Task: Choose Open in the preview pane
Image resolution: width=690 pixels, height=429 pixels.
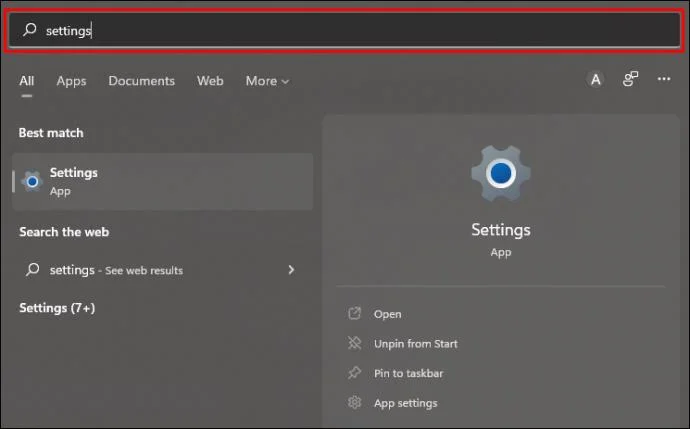Action: tap(387, 314)
